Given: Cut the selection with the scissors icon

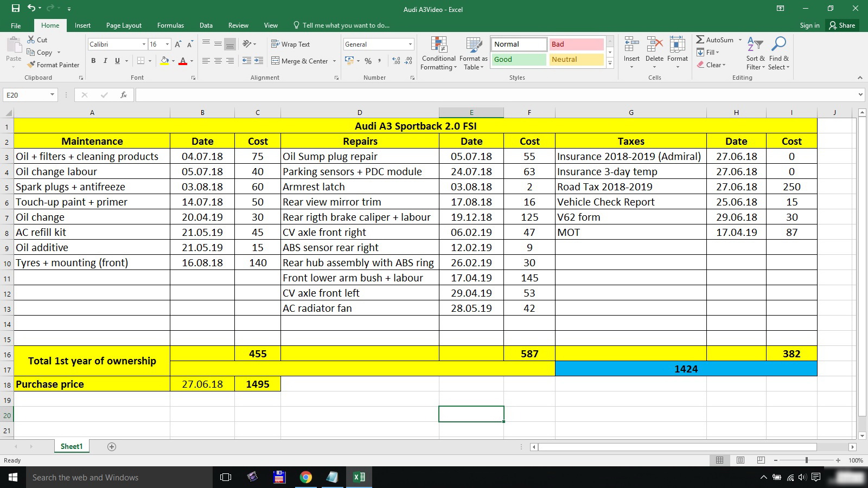Looking at the screenshot, I should [31, 40].
